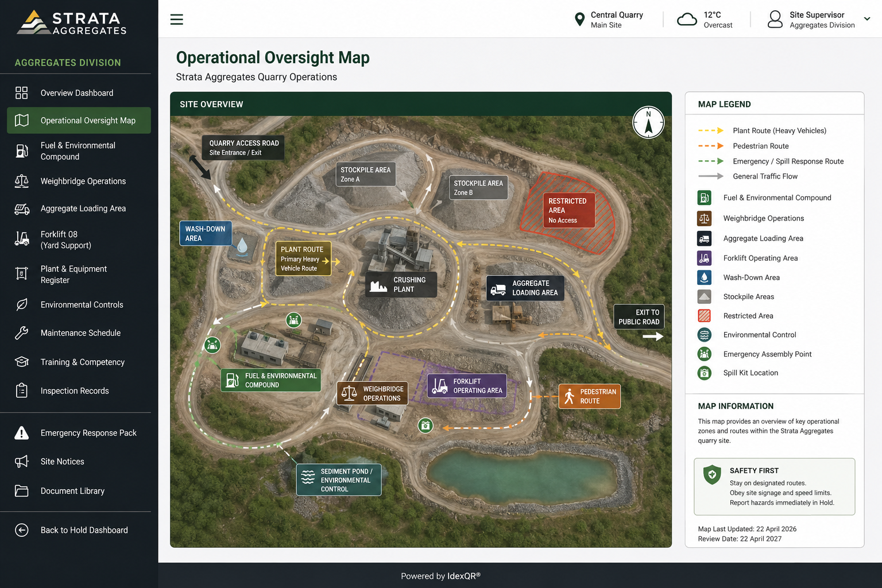Image resolution: width=882 pixels, height=588 pixels.
Task: Click Stockpile Area Zone B label
Action: (478, 188)
